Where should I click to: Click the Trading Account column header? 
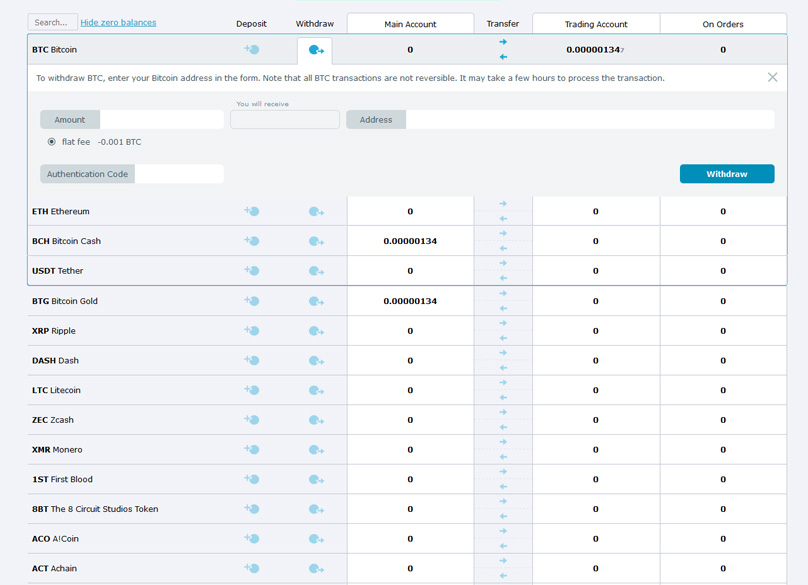click(x=596, y=24)
